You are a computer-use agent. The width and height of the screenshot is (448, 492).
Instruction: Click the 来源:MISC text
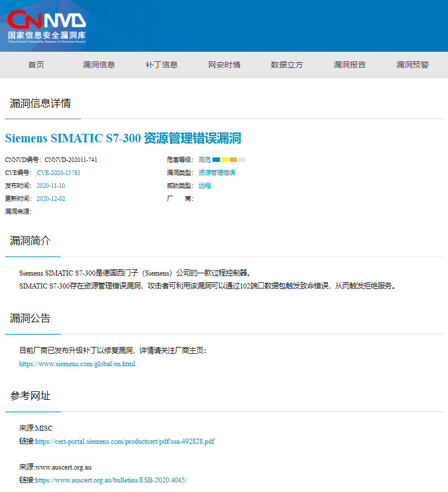[x=36, y=428]
